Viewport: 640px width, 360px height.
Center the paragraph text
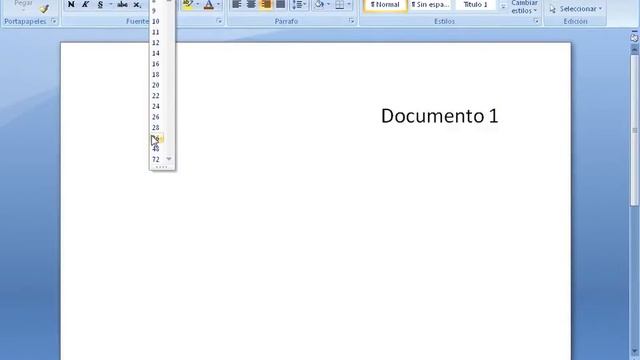click(251, 4)
